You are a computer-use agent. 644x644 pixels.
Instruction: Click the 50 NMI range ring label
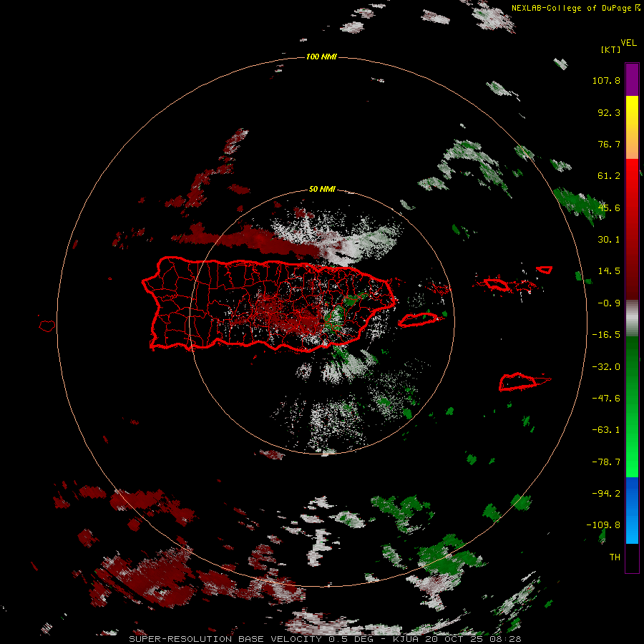[x=322, y=189]
